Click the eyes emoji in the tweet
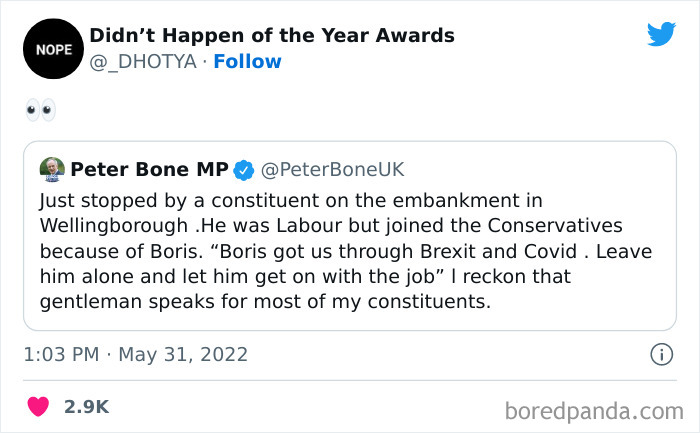The image size is (700, 433). point(41,110)
